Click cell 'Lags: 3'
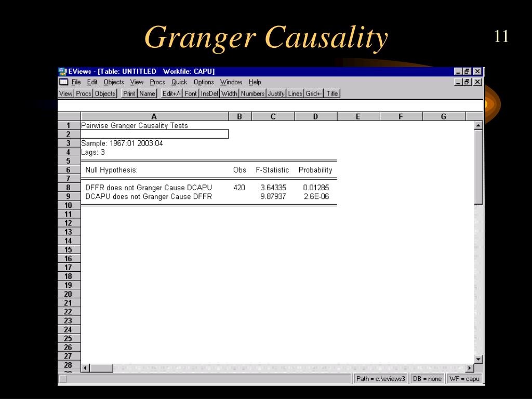532x399 pixels. [x=93, y=152]
